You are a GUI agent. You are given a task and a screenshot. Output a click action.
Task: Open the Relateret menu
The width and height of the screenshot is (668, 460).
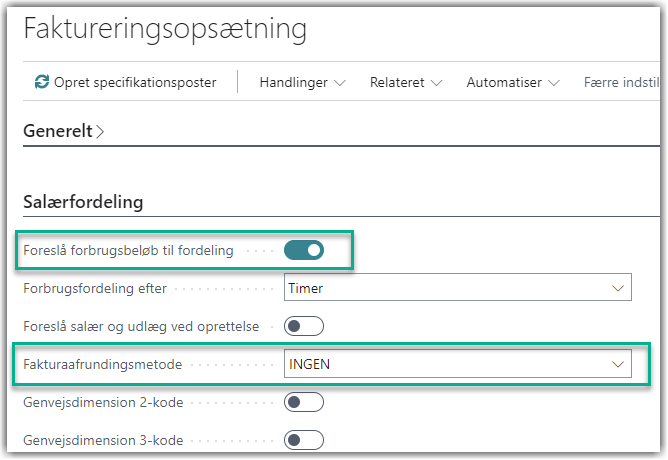(x=397, y=82)
